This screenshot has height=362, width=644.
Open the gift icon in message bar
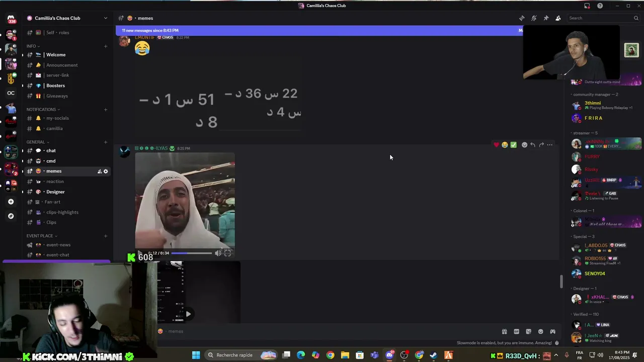pos(504,331)
